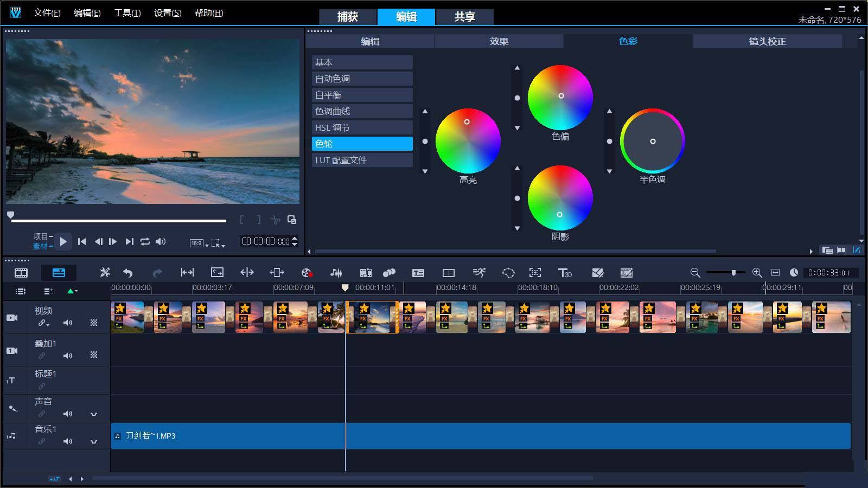Switch to storyboard view filmstrip icon

[x=21, y=273]
